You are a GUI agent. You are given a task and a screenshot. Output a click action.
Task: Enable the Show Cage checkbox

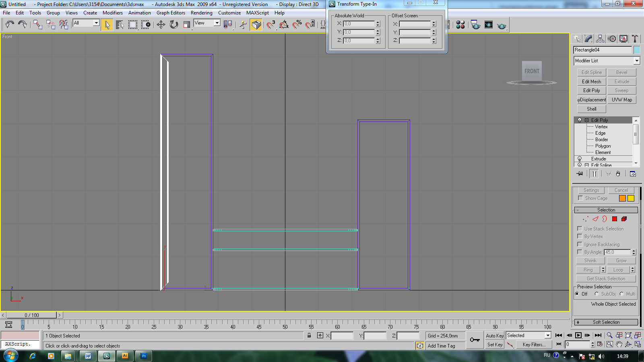580,198
